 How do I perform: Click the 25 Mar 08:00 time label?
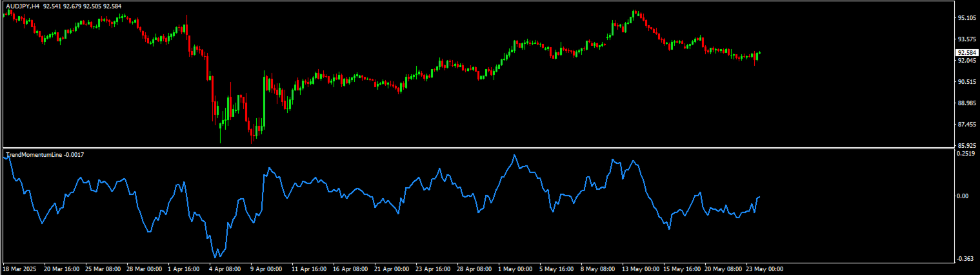click(x=103, y=269)
